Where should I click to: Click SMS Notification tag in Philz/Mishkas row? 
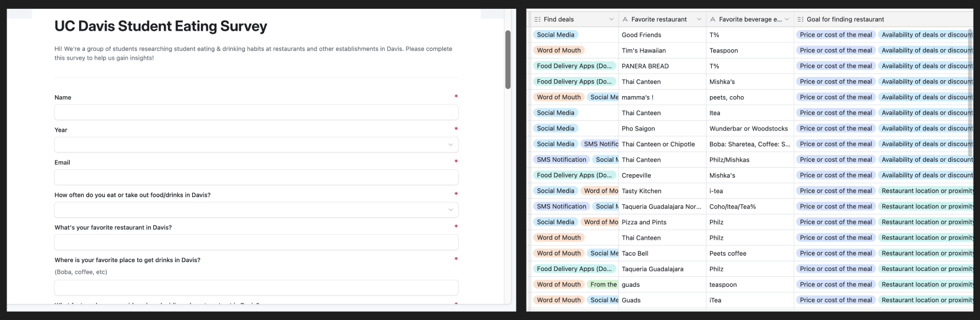561,159
